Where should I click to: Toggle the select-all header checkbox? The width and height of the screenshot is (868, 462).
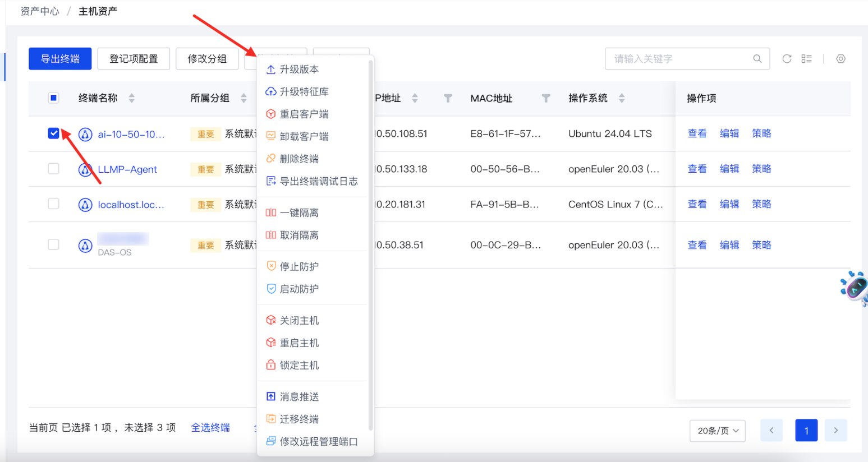[x=54, y=98]
